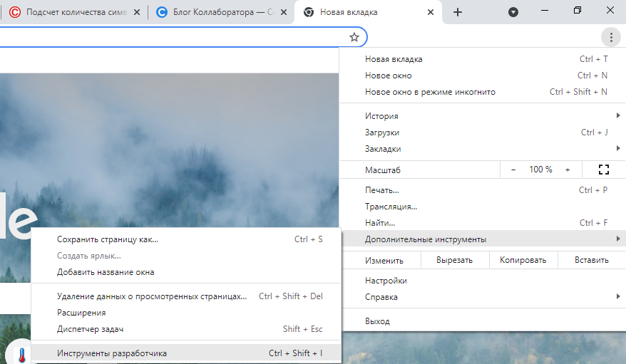Increase zoom with the plus button
This screenshot has width=626, height=364.
[x=568, y=170]
